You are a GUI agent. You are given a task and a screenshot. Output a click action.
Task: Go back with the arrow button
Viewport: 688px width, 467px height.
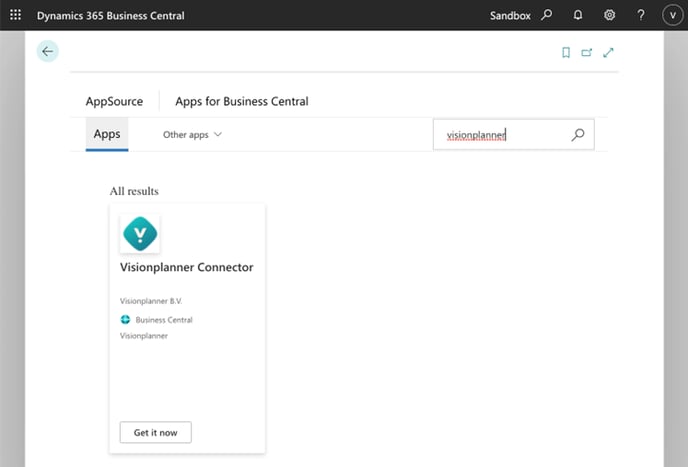click(47, 51)
